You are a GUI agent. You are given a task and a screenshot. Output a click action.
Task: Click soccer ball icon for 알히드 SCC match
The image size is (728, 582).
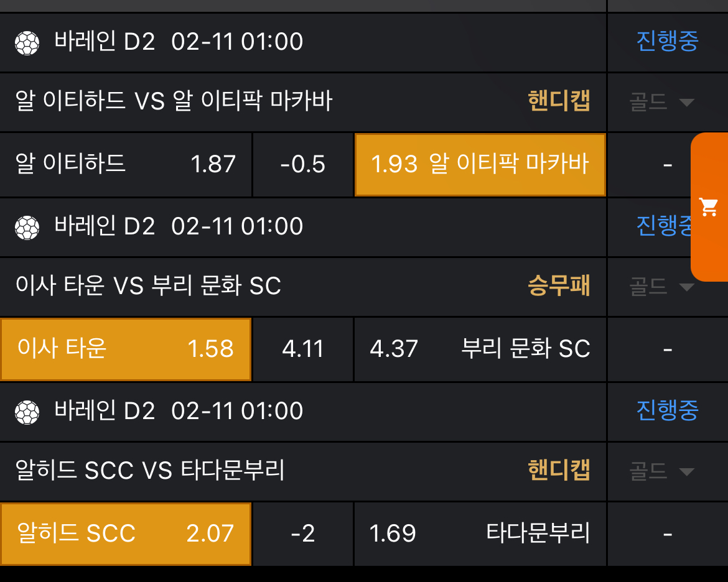point(27,412)
